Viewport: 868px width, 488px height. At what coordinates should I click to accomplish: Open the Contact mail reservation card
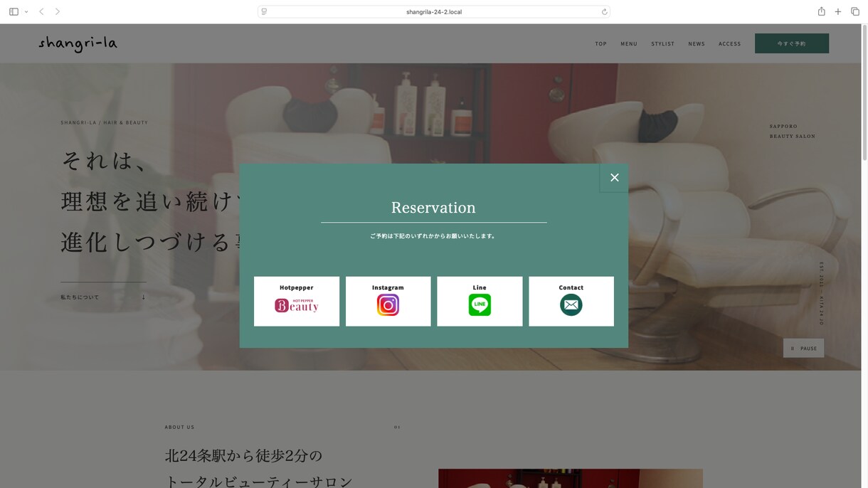click(x=571, y=301)
